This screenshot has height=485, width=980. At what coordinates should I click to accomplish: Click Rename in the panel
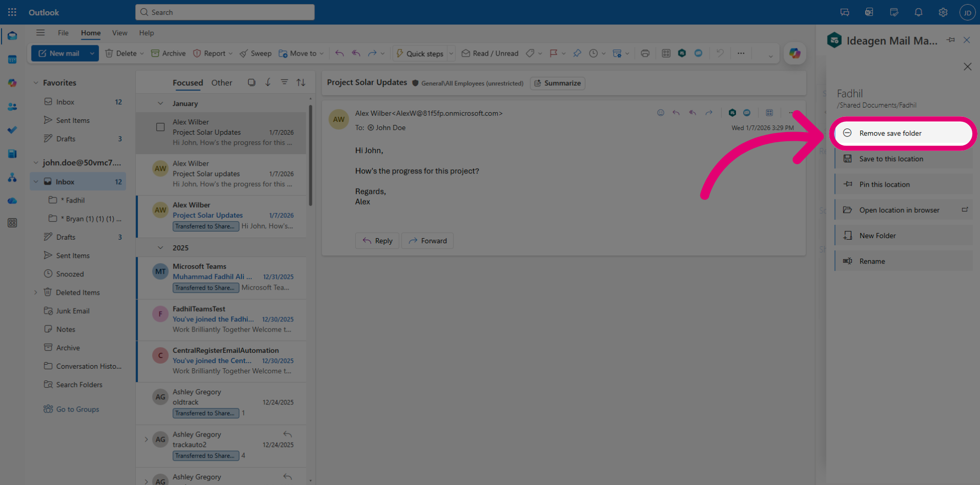[903, 261]
